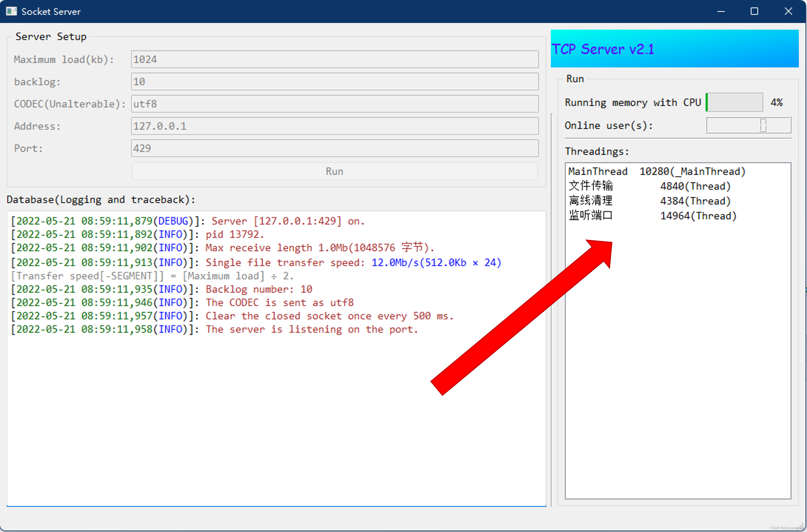Click the Run button under Server Setup

tap(335, 171)
